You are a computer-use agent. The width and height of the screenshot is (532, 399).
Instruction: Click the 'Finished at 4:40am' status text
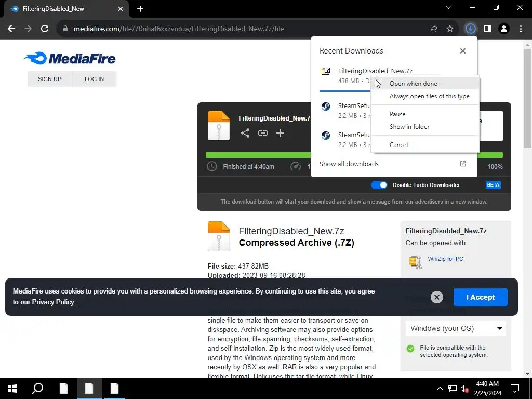point(248,167)
